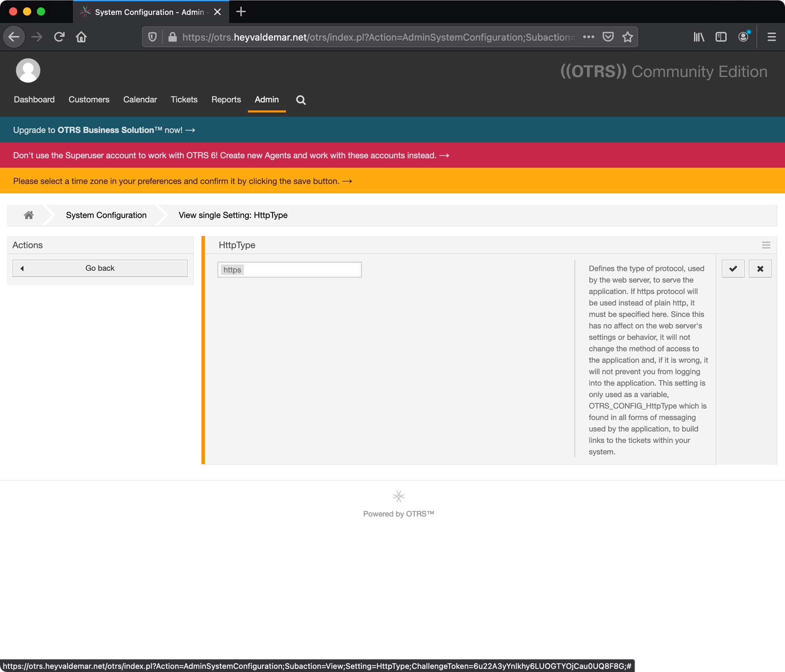Select the Tickets menu tab

click(x=183, y=99)
